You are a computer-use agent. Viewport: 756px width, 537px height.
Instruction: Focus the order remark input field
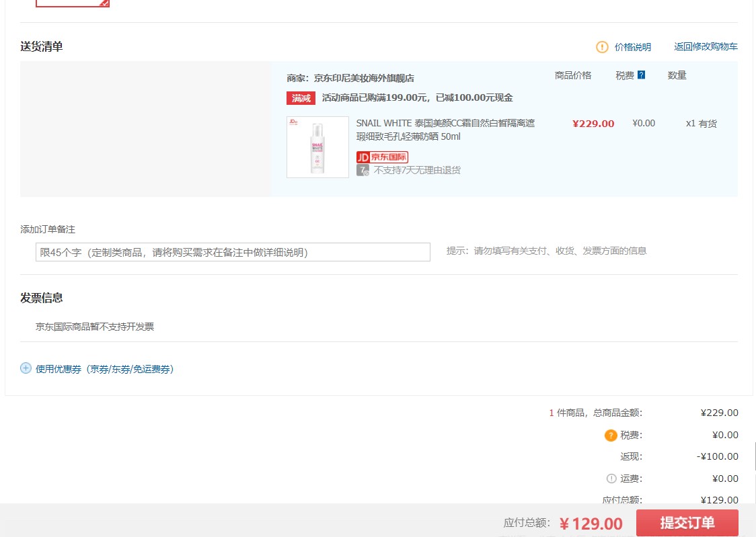coord(233,252)
